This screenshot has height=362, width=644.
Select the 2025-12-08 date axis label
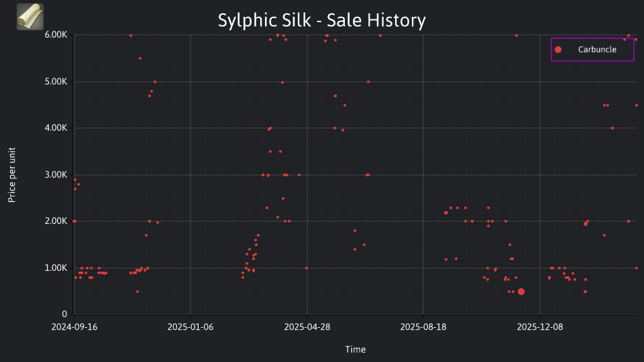tap(539, 327)
